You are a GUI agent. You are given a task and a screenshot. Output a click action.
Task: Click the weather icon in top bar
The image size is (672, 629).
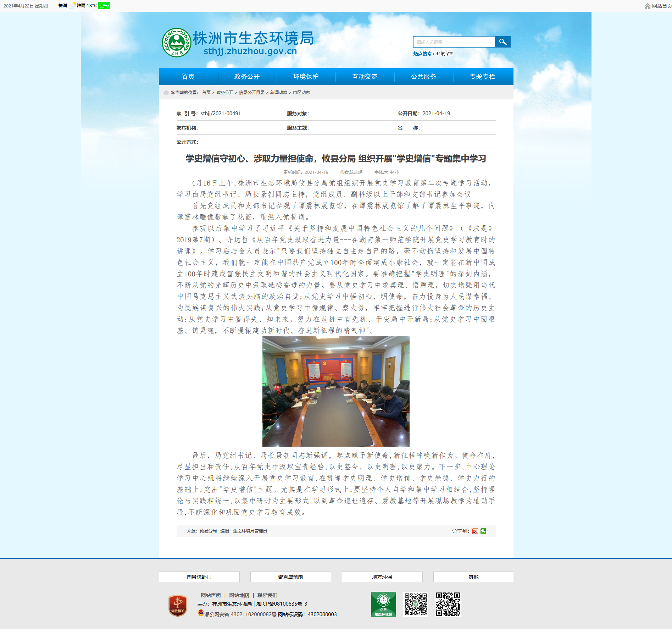73,6
